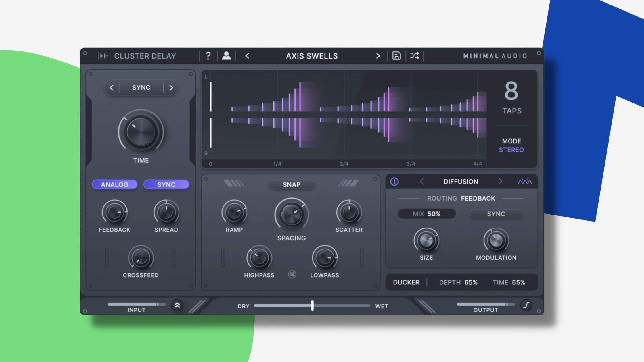The width and height of the screenshot is (644, 362).
Task: Click the SPREAD knob
Action: tap(166, 212)
